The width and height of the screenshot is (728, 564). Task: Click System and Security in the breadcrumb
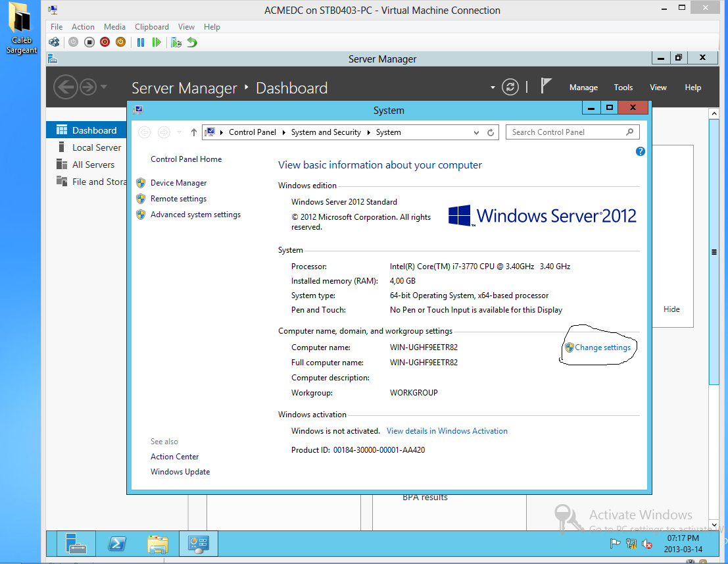click(x=326, y=132)
